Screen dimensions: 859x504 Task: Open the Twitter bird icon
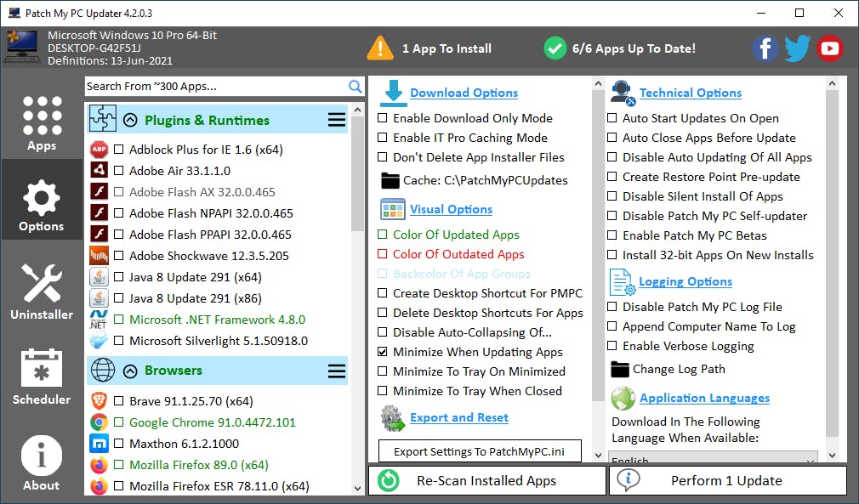tap(797, 48)
